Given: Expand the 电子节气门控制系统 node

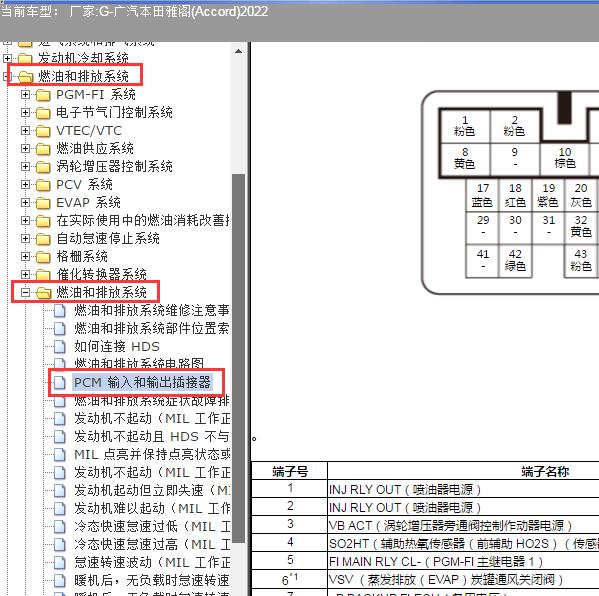Looking at the screenshot, I should tap(25, 112).
